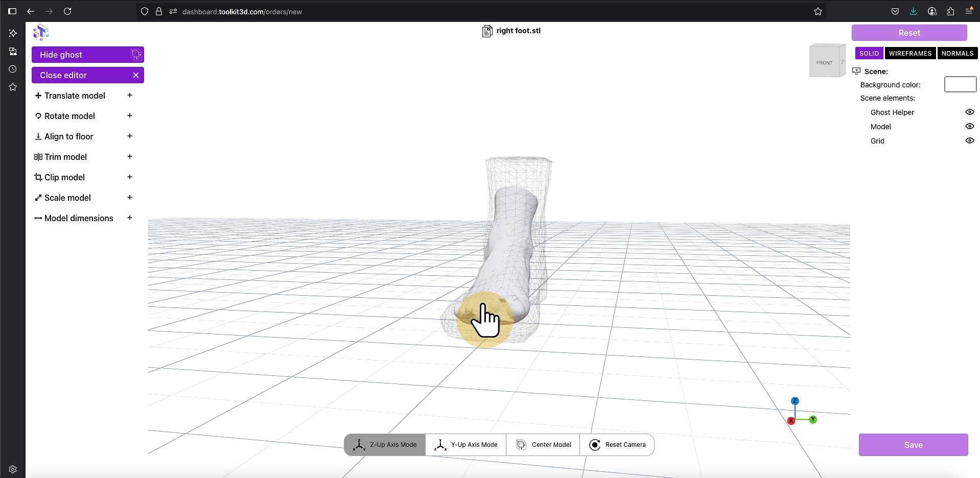Open the Background color swatch
The width and height of the screenshot is (980, 478).
pos(960,84)
